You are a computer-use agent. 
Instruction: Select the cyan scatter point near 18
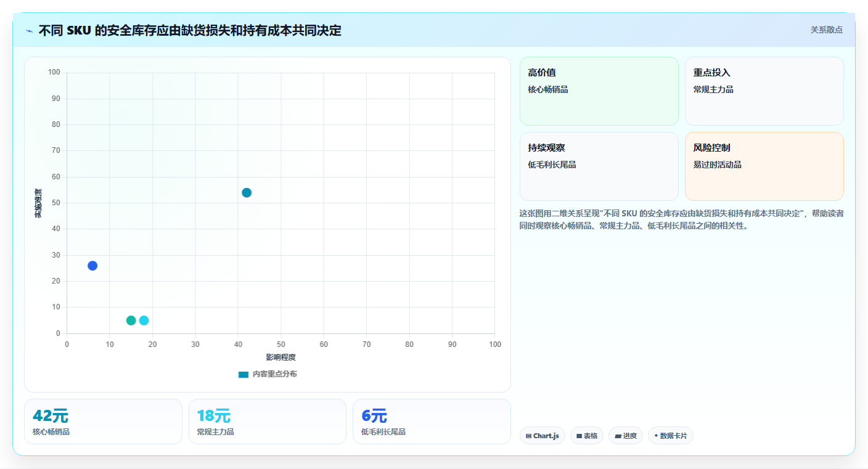(x=144, y=320)
